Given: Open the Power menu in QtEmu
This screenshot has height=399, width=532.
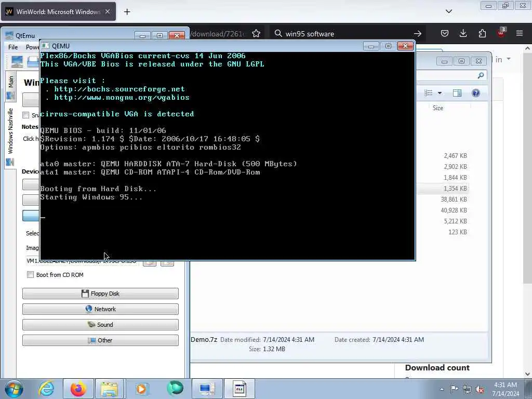Looking at the screenshot, I should [x=32, y=47].
